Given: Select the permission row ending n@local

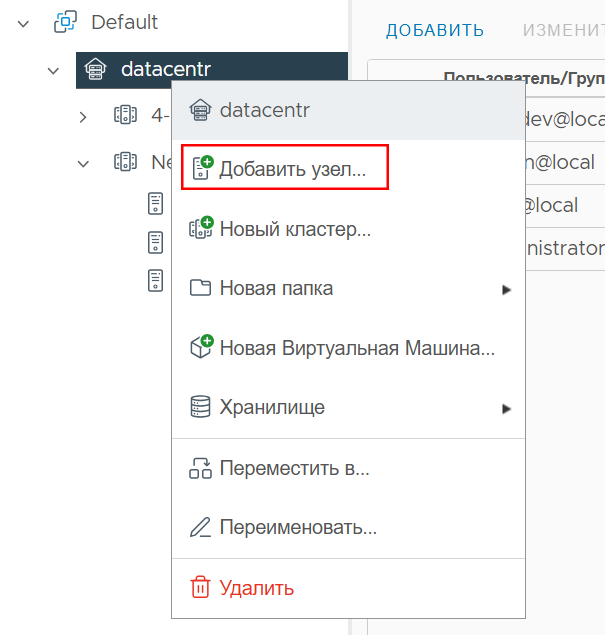Looking at the screenshot, I should (x=565, y=163).
